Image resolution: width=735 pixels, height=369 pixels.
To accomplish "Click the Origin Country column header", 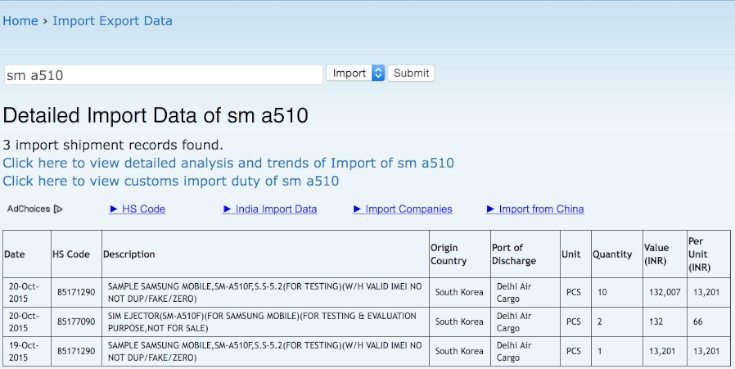I will 460,254.
